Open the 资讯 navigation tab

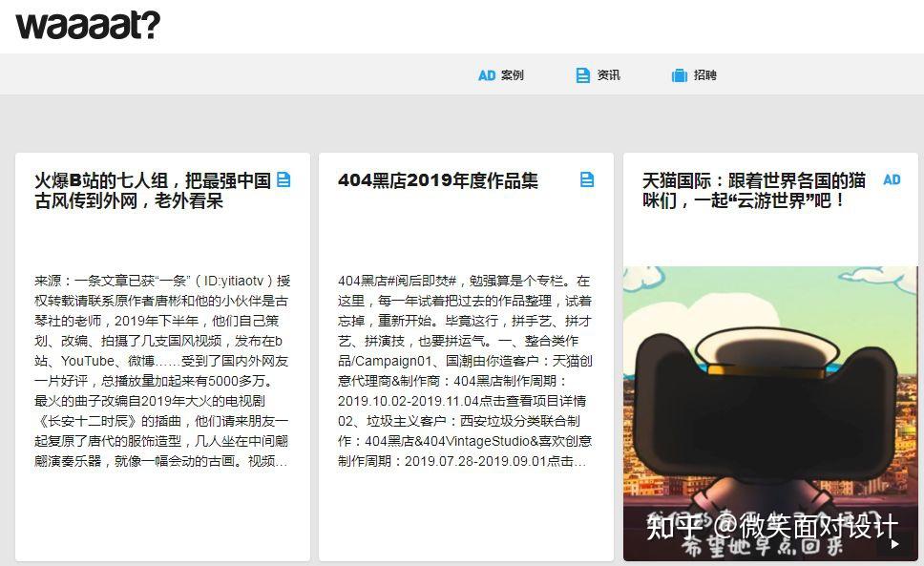(608, 75)
